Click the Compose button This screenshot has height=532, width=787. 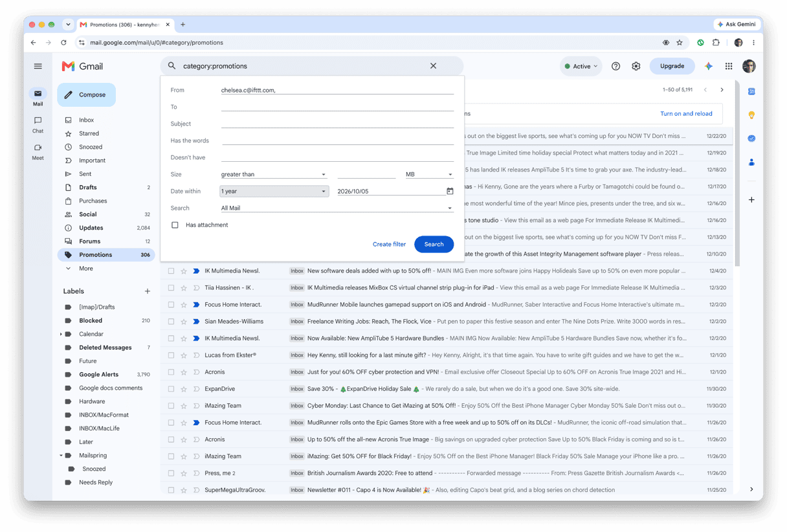point(87,94)
